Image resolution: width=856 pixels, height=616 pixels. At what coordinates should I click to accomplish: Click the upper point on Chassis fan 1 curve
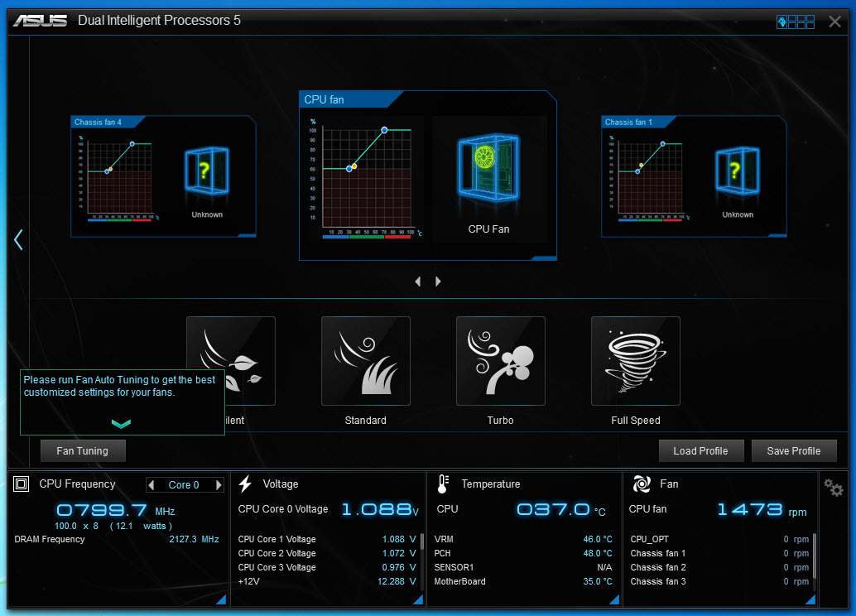click(663, 143)
